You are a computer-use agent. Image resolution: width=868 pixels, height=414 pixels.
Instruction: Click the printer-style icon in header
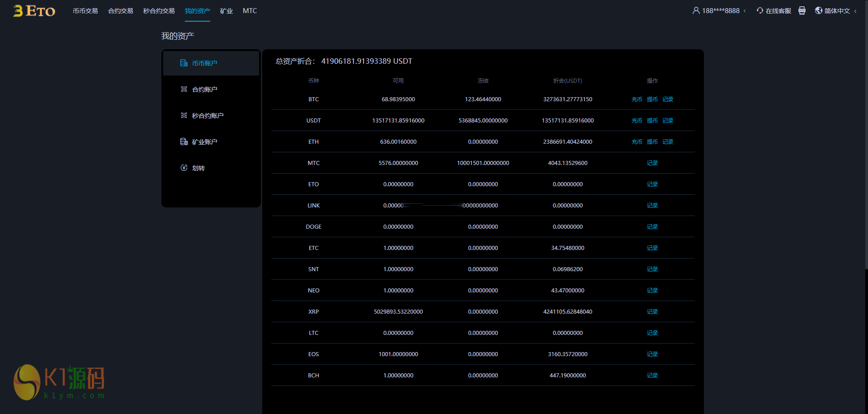(802, 10)
